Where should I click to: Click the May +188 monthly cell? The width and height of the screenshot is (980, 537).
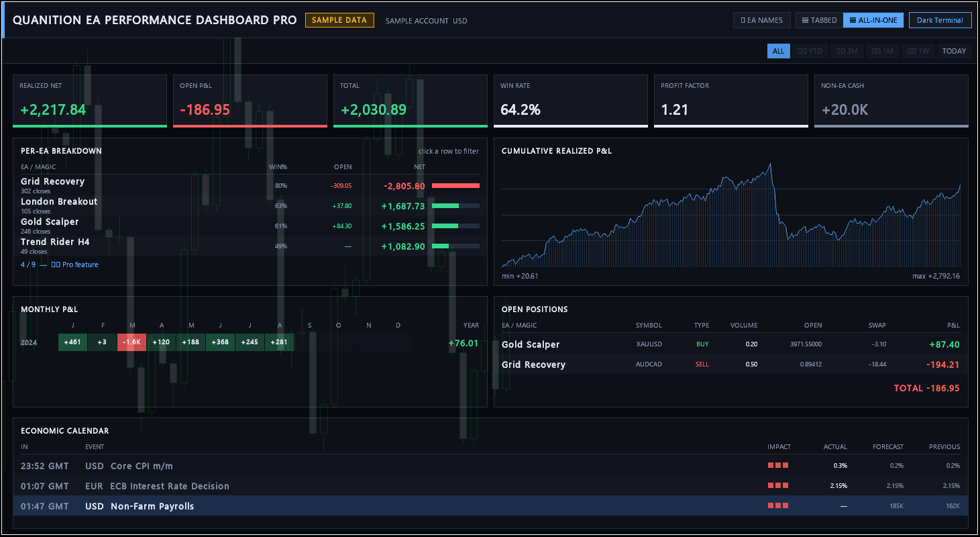(190, 342)
